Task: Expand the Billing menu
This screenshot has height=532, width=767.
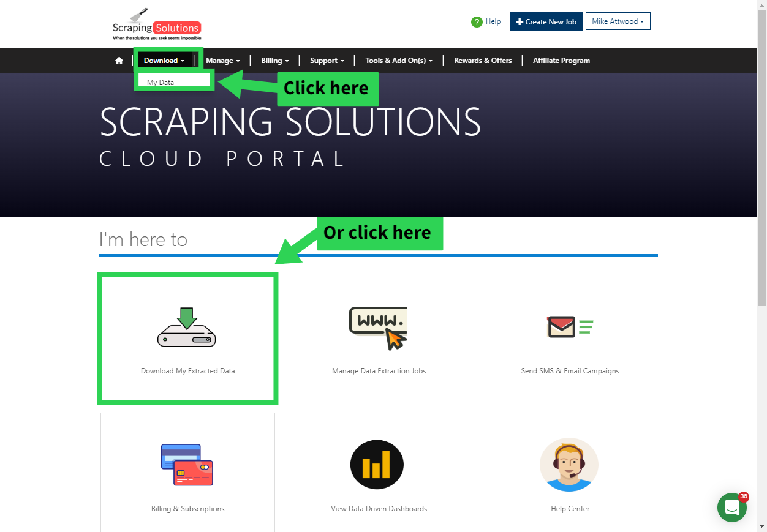Action: click(x=275, y=61)
